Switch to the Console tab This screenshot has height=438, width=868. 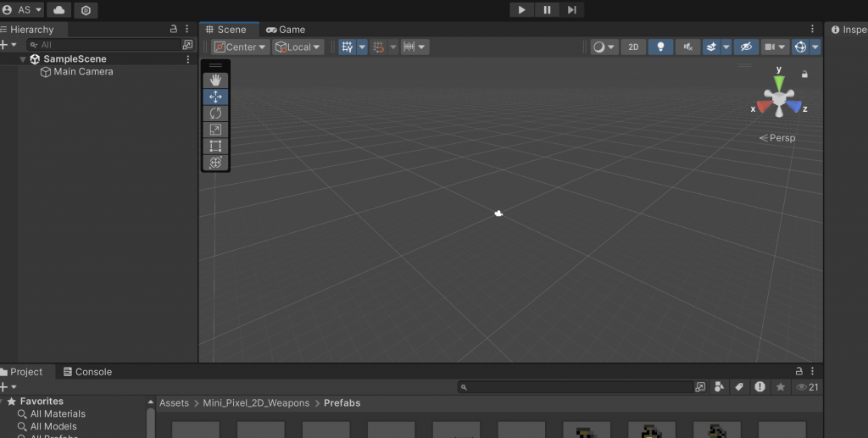(x=87, y=372)
